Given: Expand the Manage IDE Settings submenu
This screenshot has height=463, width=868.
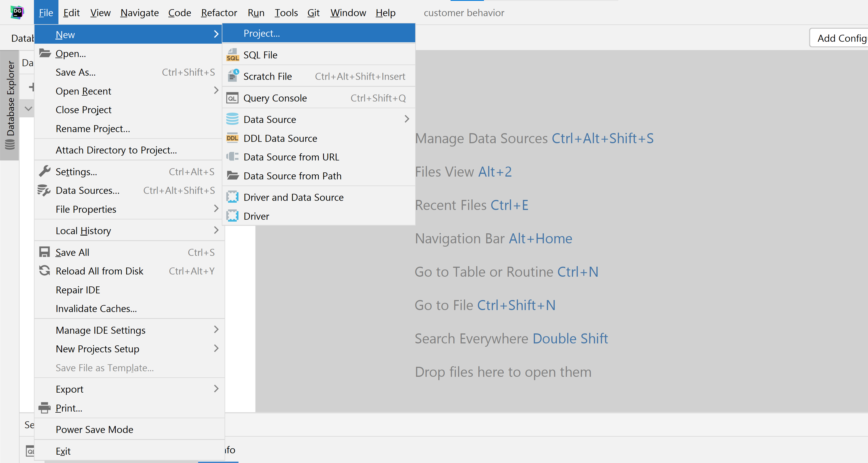Looking at the screenshot, I should coord(100,330).
